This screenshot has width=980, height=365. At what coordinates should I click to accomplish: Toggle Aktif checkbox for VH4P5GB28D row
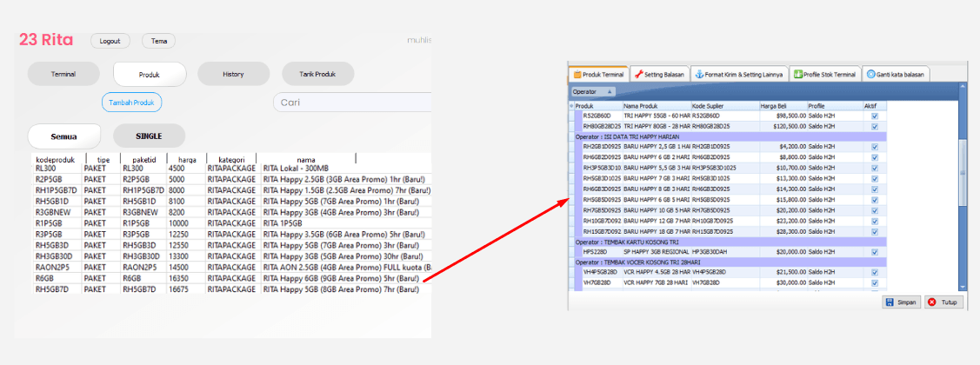(x=874, y=272)
